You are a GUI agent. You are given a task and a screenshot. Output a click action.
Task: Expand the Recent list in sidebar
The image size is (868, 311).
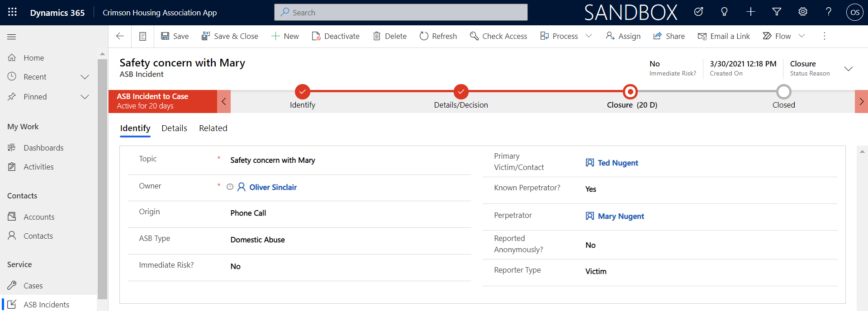tap(85, 77)
